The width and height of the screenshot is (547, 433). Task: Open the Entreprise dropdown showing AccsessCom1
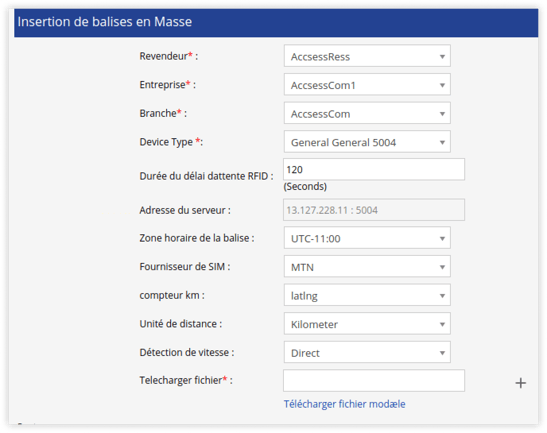coord(367,84)
